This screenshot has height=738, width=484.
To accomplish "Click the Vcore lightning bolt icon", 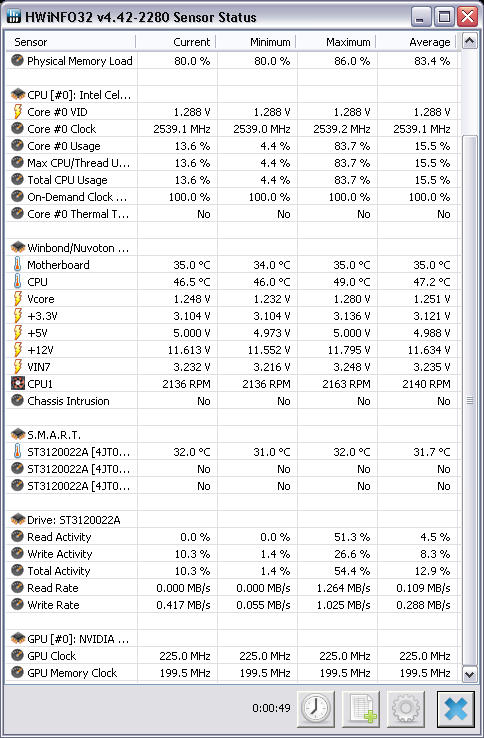I will (17, 299).
